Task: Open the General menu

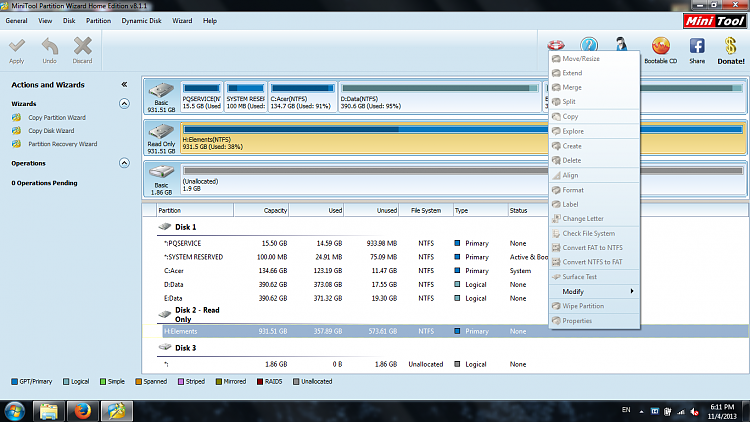Action: point(16,21)
